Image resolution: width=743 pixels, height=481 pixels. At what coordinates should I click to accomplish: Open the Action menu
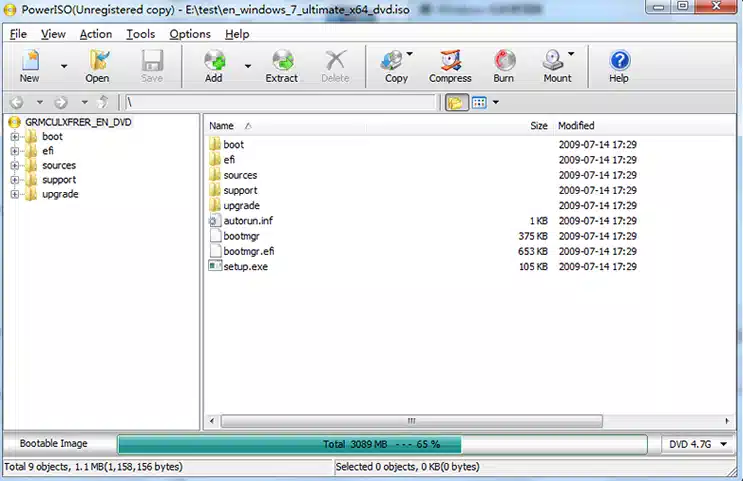(x=96, y=34)
